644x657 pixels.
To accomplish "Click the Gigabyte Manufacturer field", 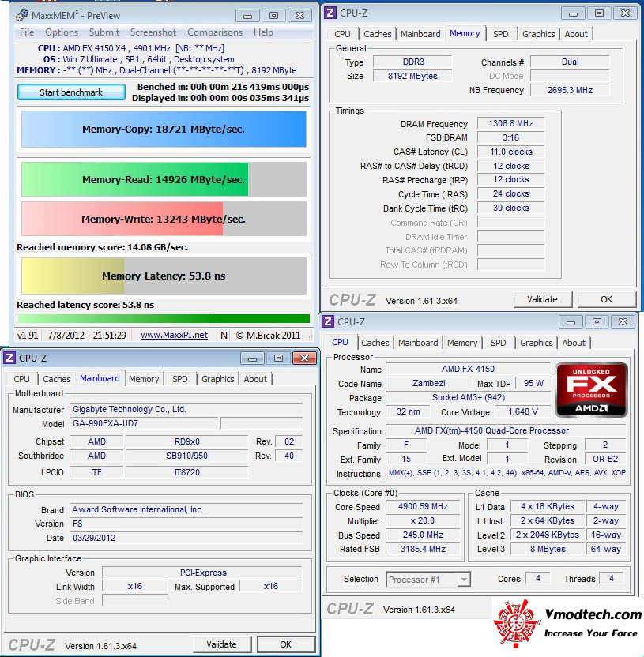I will point(186,409).
